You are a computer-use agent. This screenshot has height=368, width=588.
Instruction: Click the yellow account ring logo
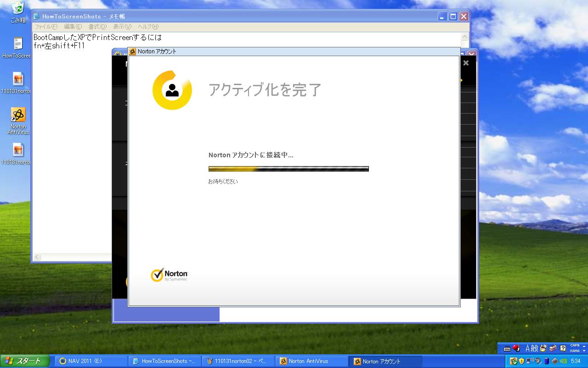pos(172,90)
